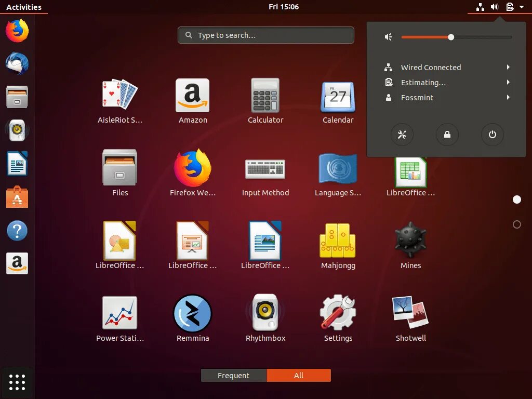The height and width of the screenshot is (399, 532).
Task: Open Rhythmbox from the dock
Action: point(17,130)
